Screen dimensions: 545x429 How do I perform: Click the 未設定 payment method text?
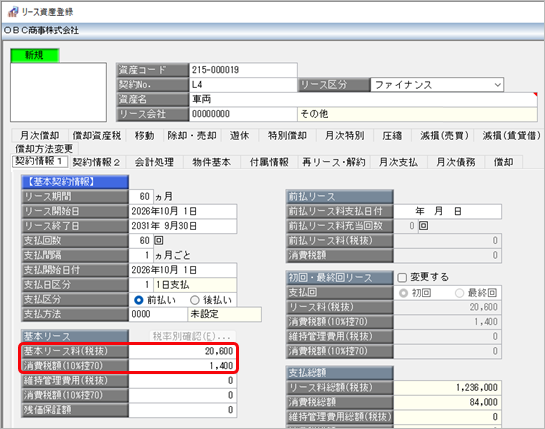coord(225,314)
